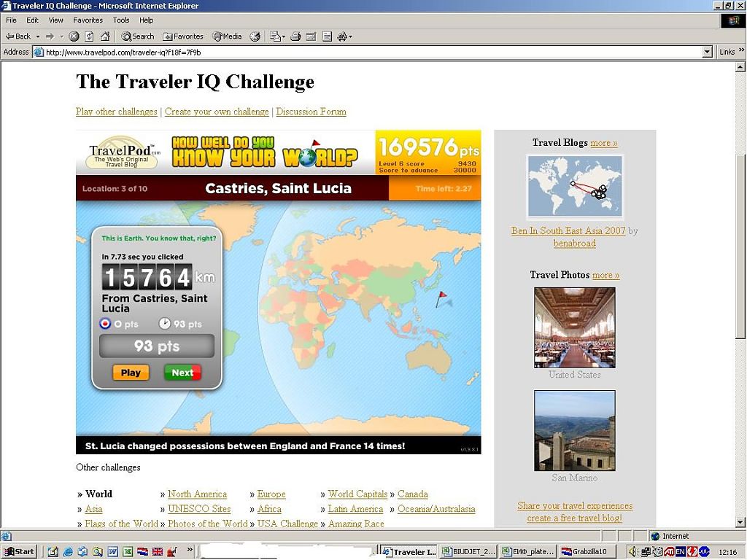Click the red flag marker on the map

[x=441, y=298]
